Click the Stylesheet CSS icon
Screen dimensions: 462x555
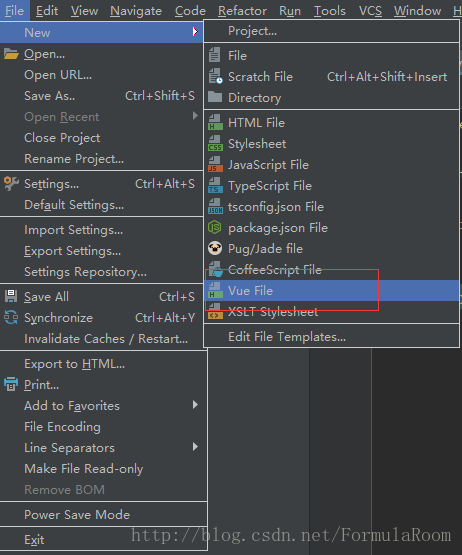(x=215, y=144)
